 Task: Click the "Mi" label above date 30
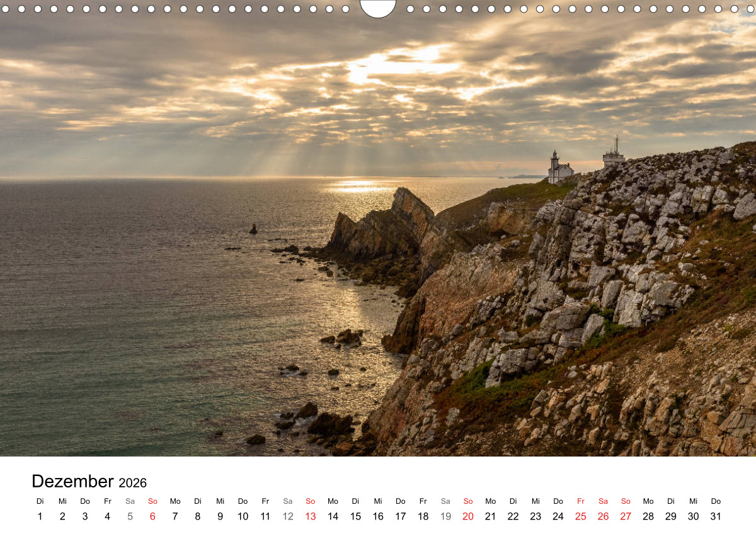(693, 501)
